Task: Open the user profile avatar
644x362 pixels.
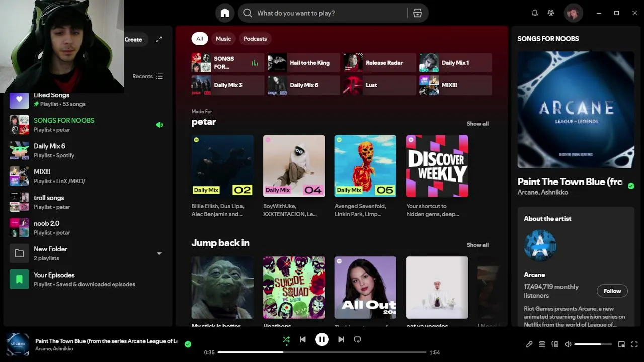Action: click(x=573, y=13)
